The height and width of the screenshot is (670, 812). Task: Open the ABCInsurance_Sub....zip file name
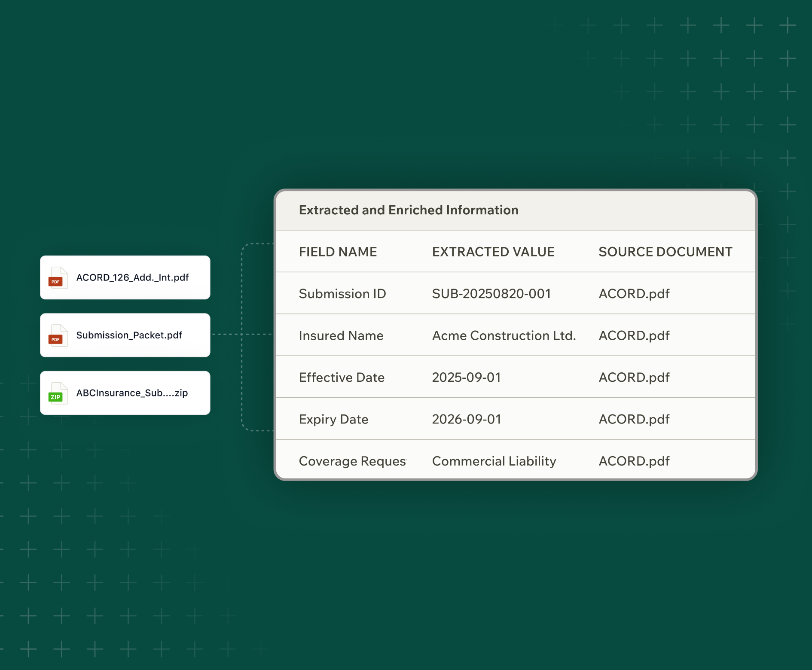point(132,393)
